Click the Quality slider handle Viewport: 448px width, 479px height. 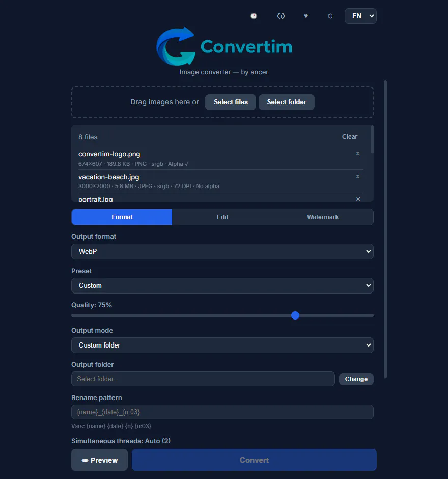click(295, 315)
